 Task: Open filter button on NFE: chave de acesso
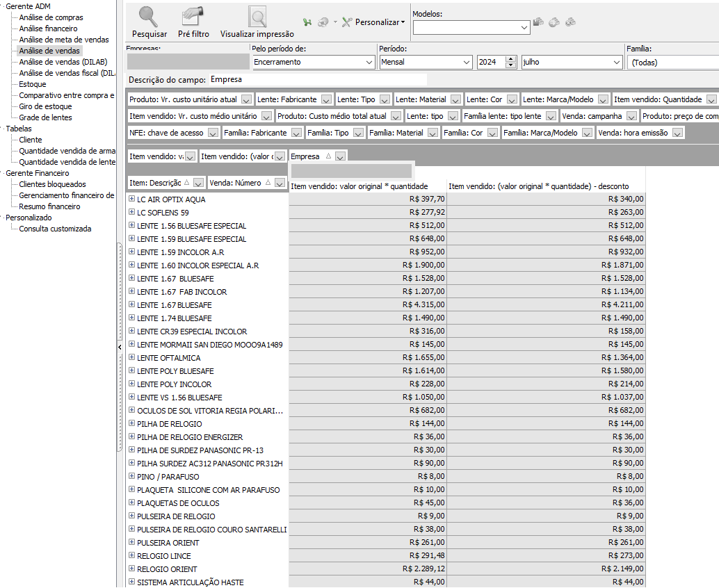tap(213, 133)
